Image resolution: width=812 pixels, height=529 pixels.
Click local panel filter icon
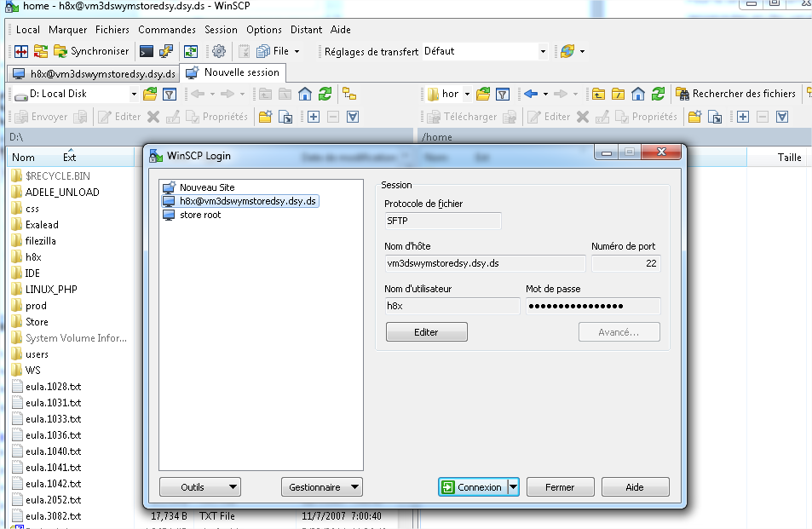[170, 95]
